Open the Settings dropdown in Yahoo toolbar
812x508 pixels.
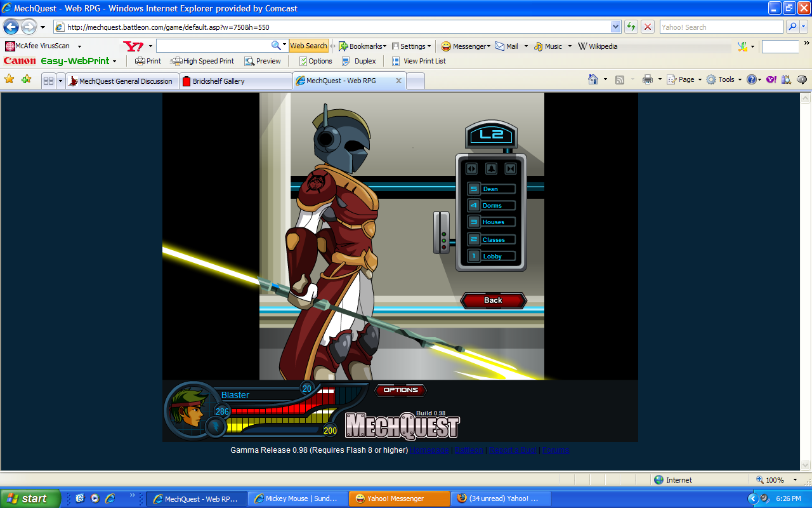pos(411,46)
